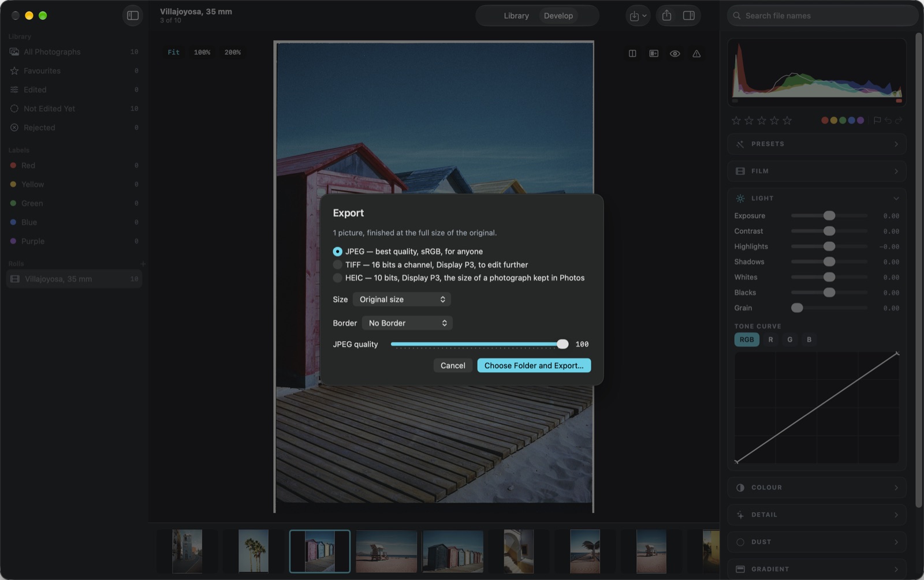Expand the Detail panel
This screenshot has height=580, width=924.
point(817,515)
